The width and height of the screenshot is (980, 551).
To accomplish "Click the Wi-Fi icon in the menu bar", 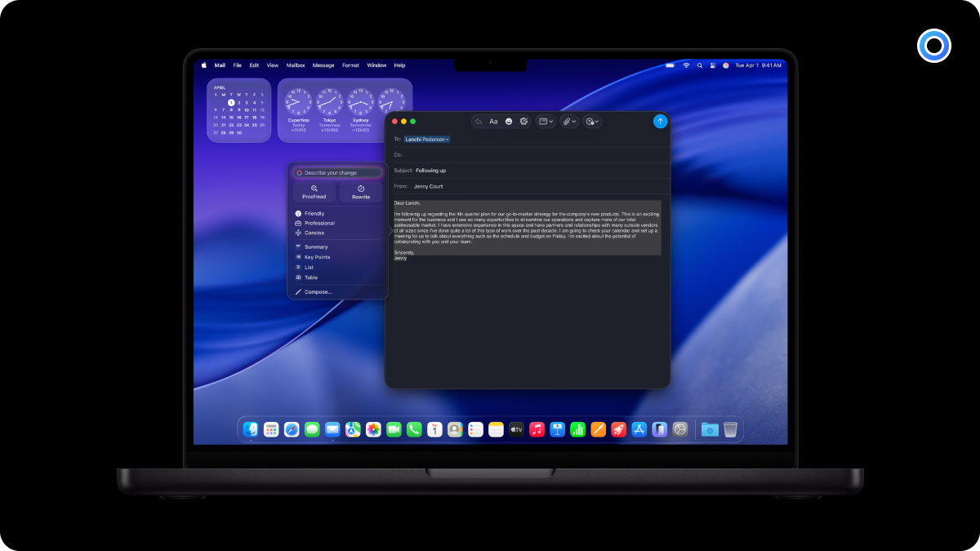I will click(x=686, y=65).
